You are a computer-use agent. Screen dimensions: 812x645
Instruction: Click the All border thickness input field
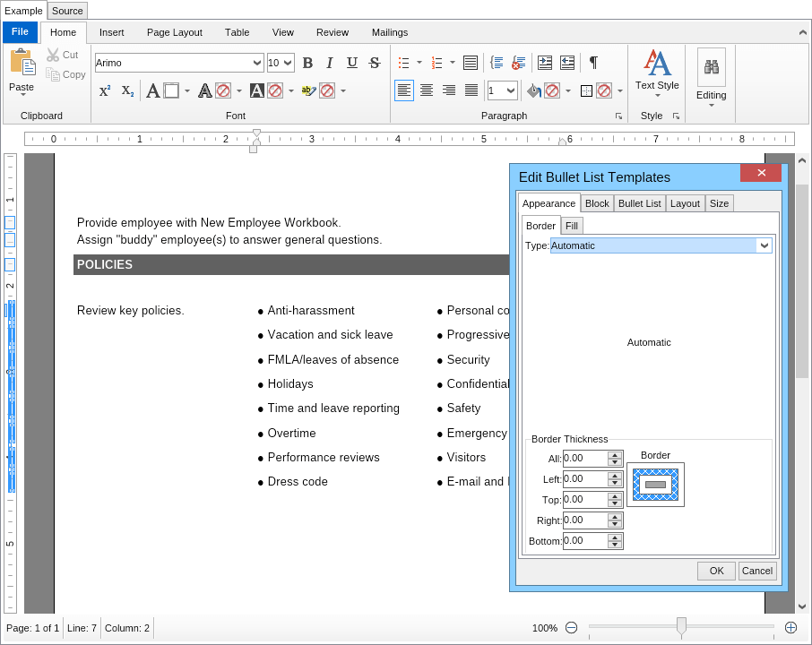coord(584,459)
